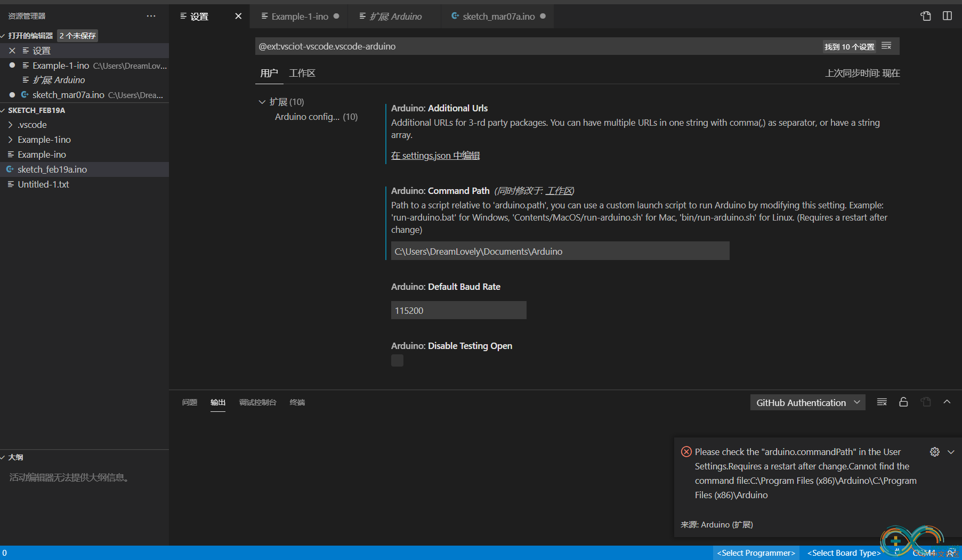
Task: Open the 调试控制台 panel tab
Action: tap(257, 402)
